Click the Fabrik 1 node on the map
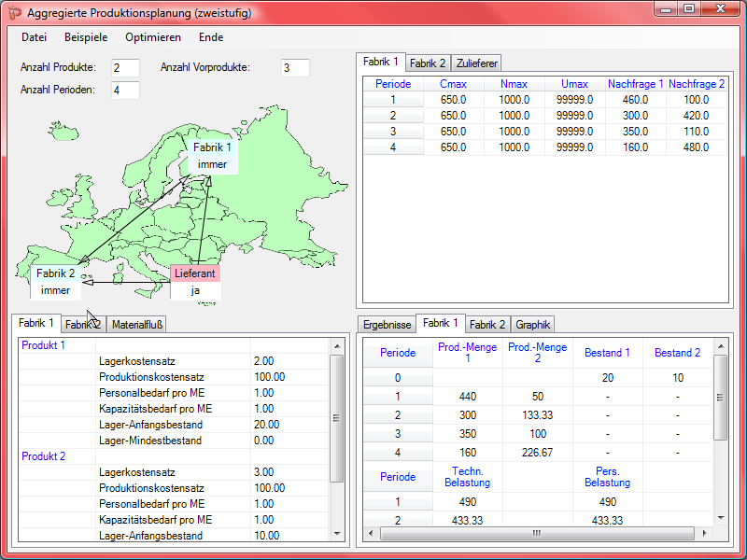 pos(213,156)
